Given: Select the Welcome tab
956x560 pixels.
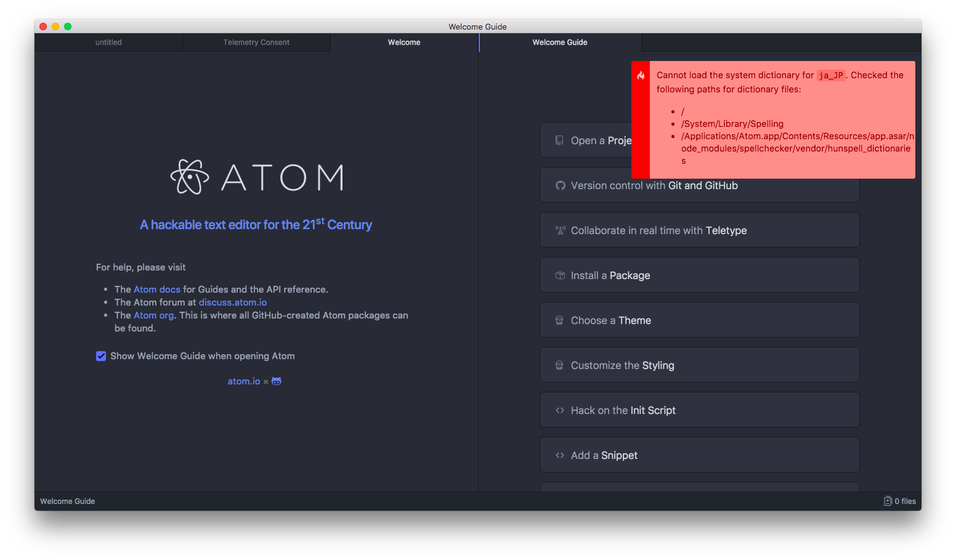Looking at the screenshot, I should click(x=404, y=43).
